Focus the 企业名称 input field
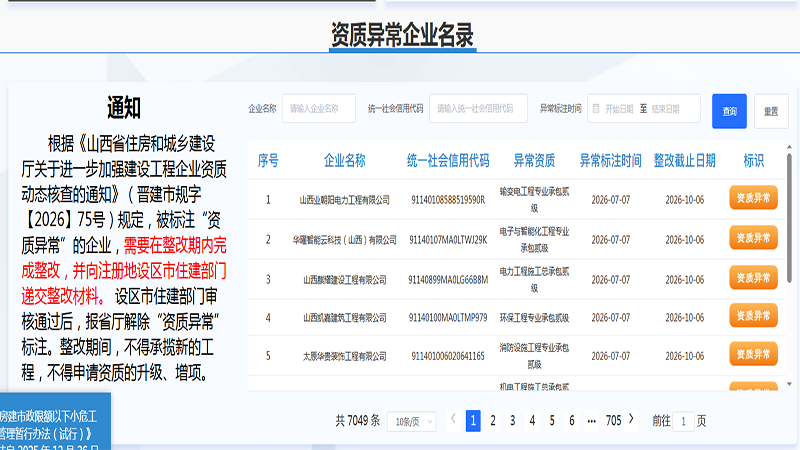800x450 pixels. [318, 108]
